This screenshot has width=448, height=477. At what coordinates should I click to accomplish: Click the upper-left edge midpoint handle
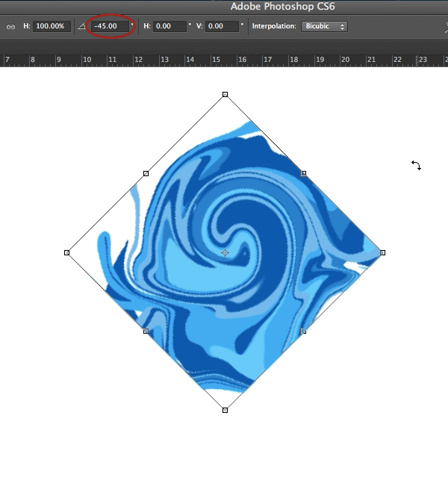click(146, 173)
